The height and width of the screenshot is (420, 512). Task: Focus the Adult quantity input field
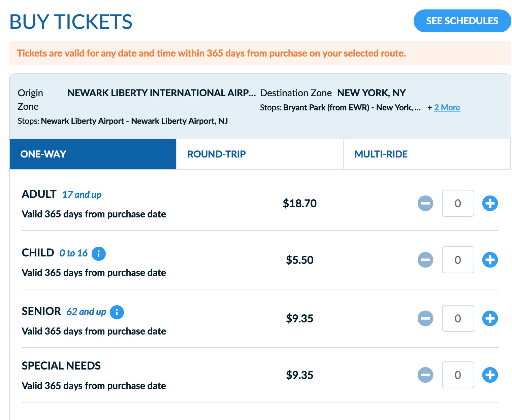click(x=458, y=203)
